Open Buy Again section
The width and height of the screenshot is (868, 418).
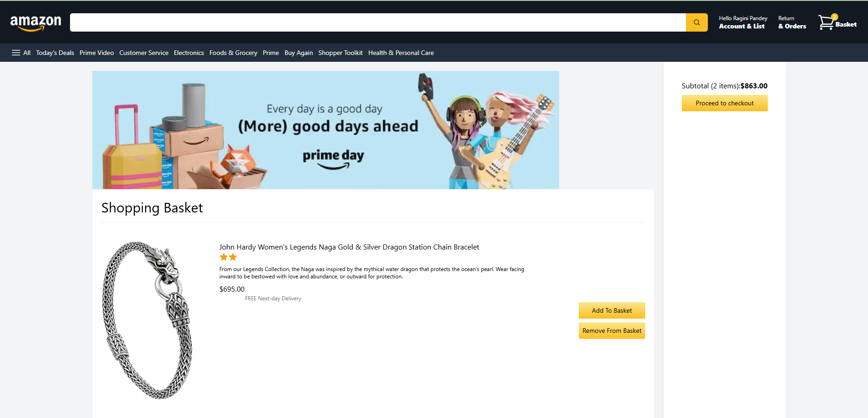click(299, 53)
